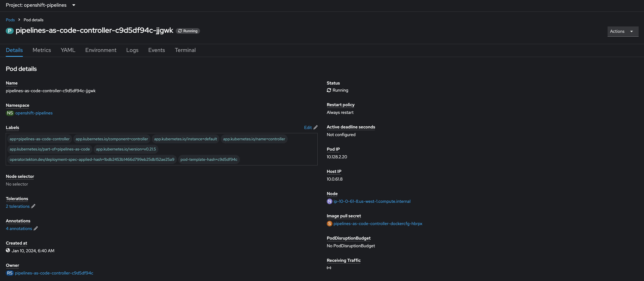Open the dockercfg-hbrpx image pull secret
Image resolution: width=644 pixels, height=281 pixels.
coord(377,223)
